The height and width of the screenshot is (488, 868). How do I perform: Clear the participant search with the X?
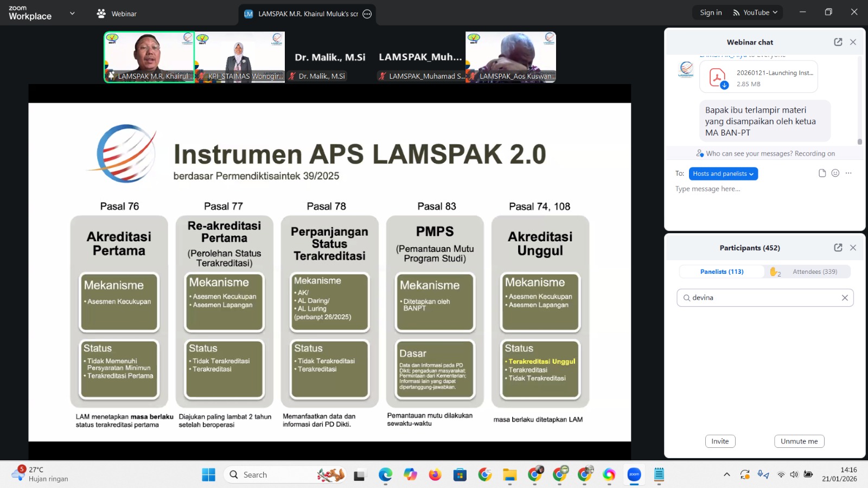pos(845,298)
